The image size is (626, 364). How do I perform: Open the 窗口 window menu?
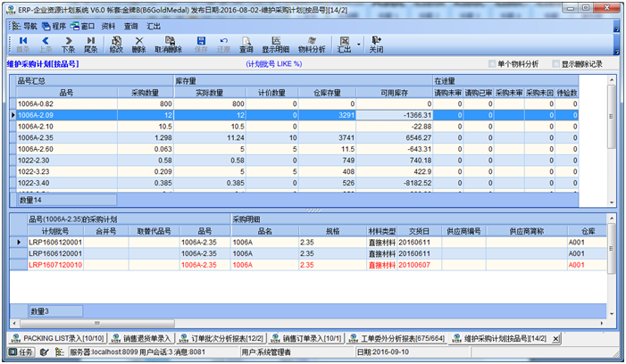tap(83, 26)
